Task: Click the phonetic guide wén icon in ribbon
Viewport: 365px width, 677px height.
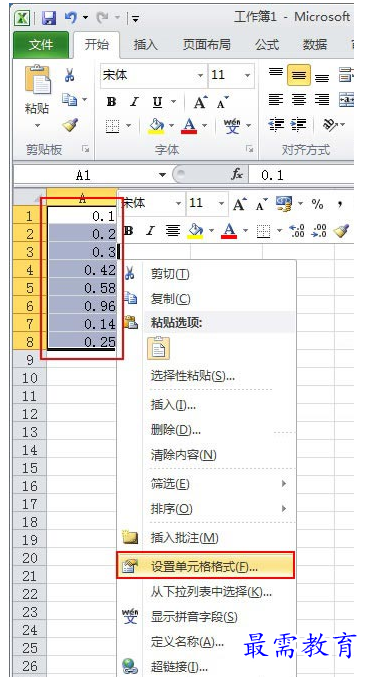Action: pos(232,126)
